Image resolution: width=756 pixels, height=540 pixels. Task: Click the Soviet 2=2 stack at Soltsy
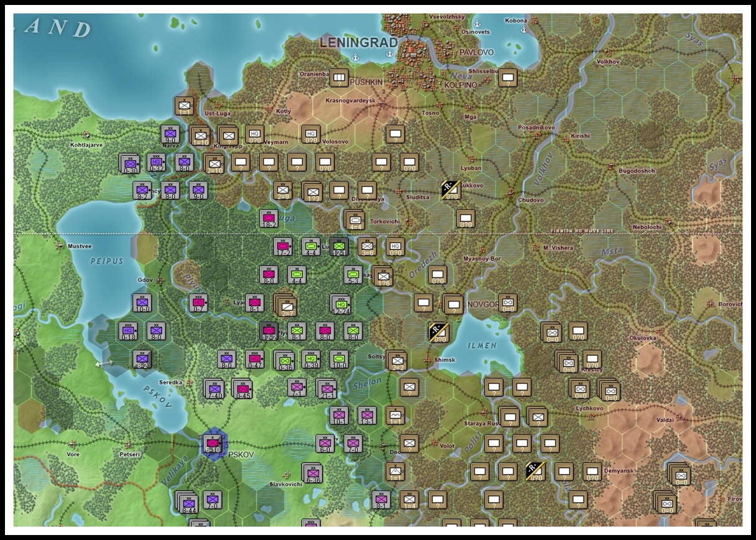click(397, 361)
